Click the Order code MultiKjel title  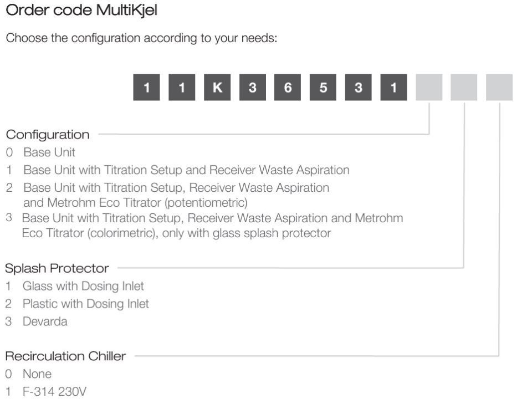(x=81, y=10)
